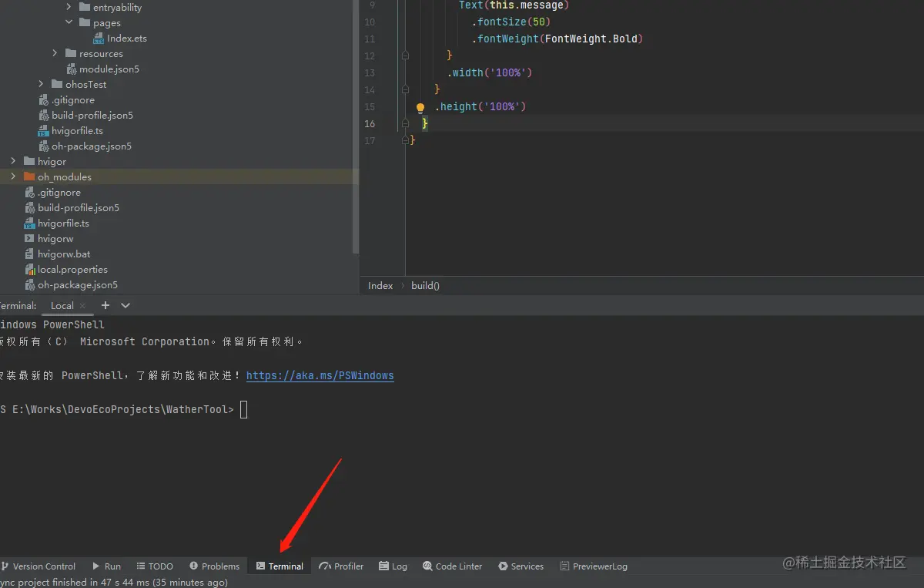This screenshot has height=588, width=924.
Task: Open the PreviewerLog tool window
Action: point(594,566)
